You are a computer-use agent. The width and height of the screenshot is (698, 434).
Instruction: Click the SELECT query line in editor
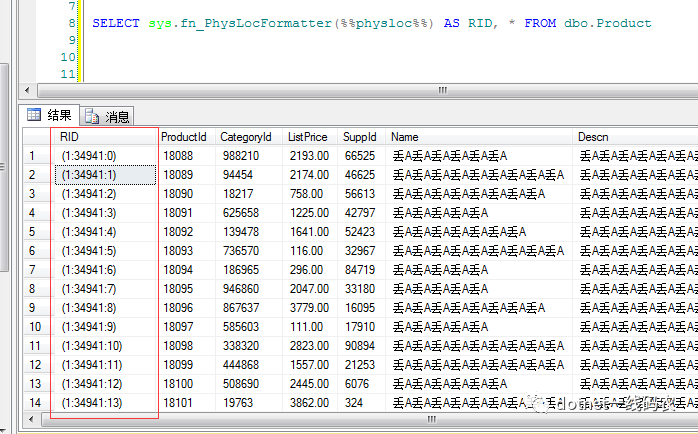tap(372, 23)
